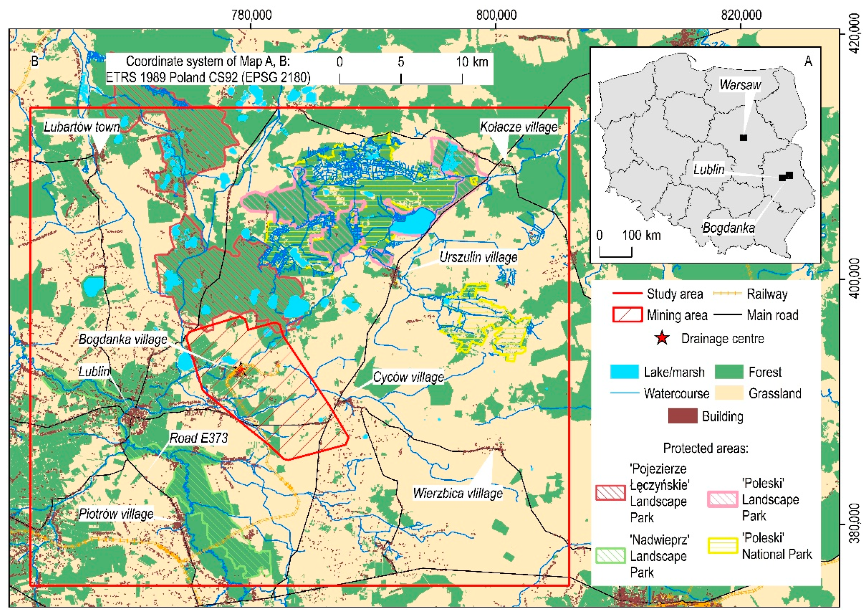Click the Lubartów town label

82,127
